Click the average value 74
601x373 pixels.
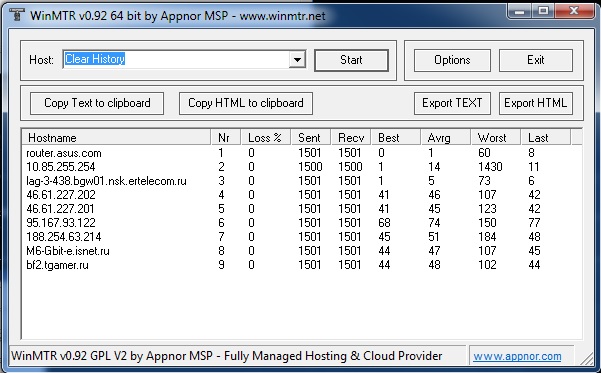[434, 223]
